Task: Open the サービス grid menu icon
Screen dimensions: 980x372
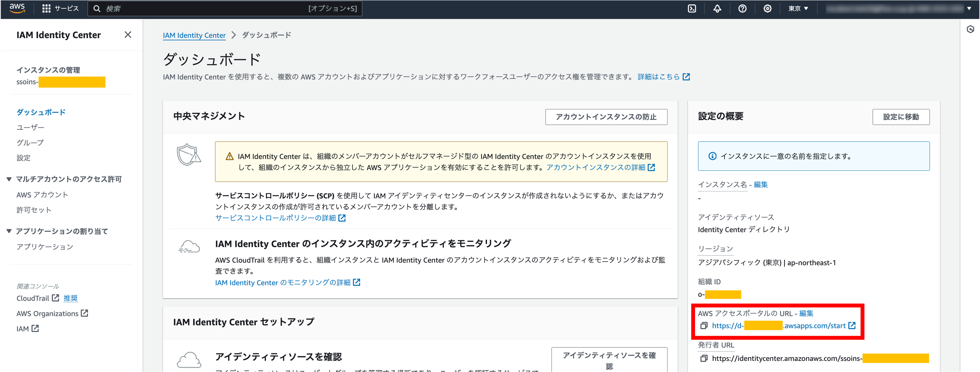Action: pyautogui.click(x=46, y=8)
